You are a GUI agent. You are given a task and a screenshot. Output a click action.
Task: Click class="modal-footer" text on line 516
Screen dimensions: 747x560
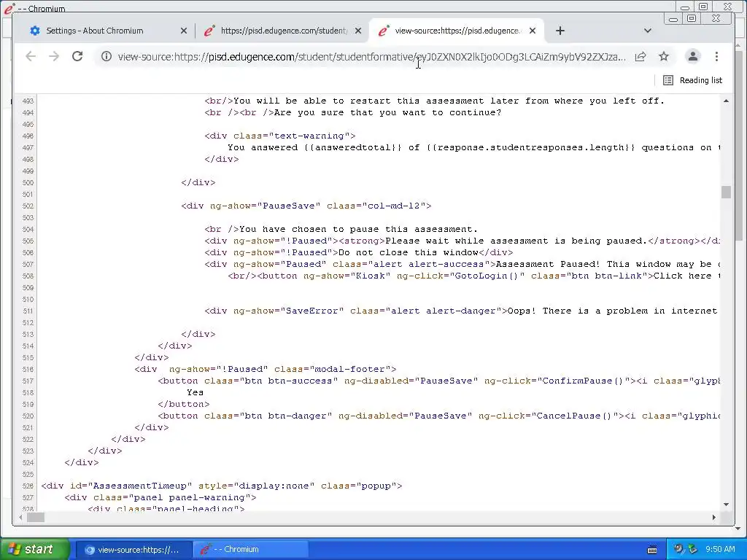coord(332,370)
